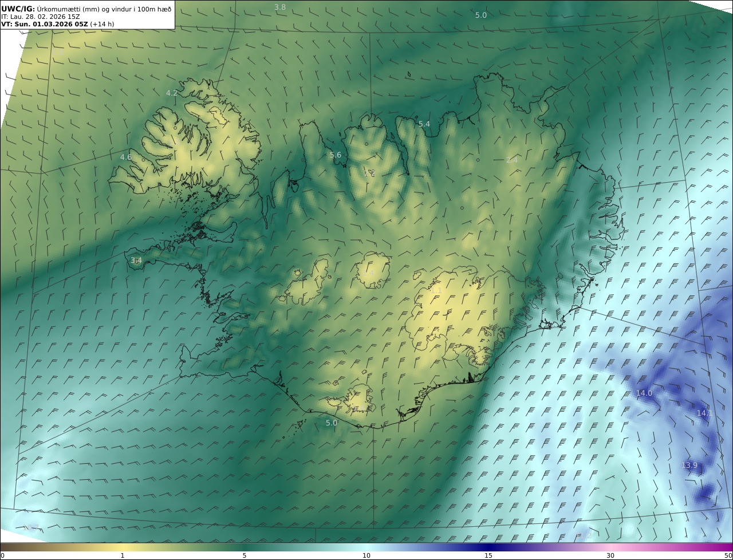Click the 5.6 value label
This screenshot has width=733, height=560.
coord(336,155)
